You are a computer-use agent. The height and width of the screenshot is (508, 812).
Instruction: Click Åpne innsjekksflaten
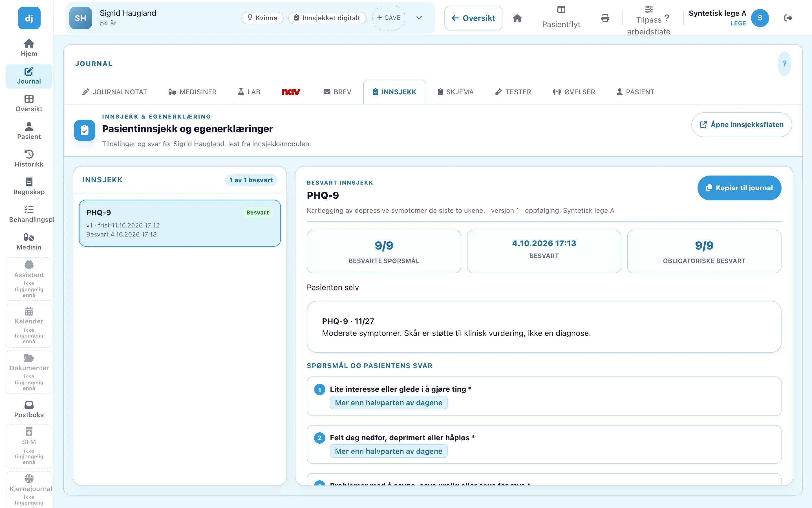click(742, 125)
